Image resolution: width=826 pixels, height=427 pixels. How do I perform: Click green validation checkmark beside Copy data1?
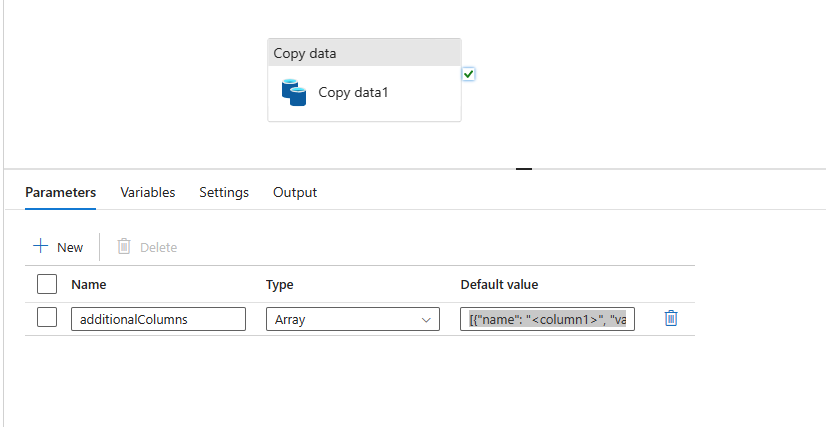click(469, 74)
